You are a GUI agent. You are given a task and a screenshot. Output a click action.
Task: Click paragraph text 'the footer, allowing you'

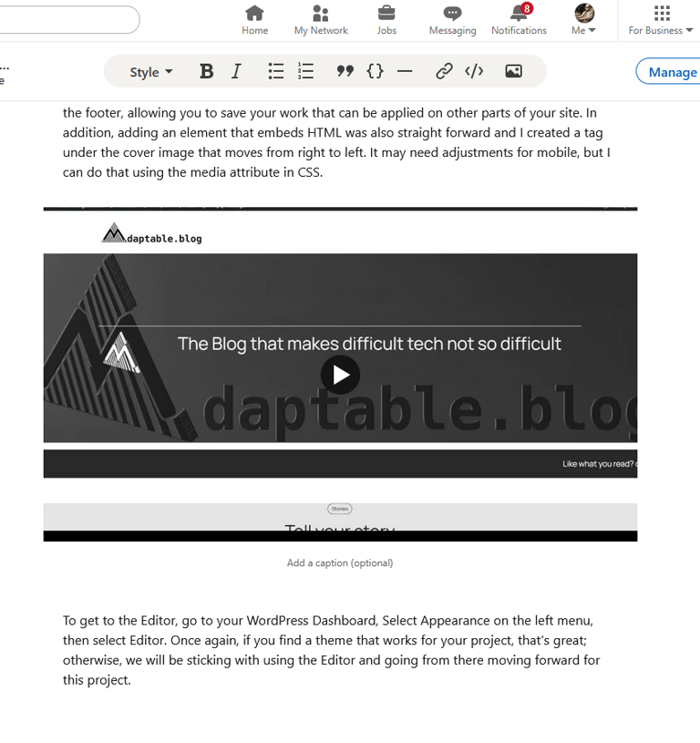(x=336, y=142)
